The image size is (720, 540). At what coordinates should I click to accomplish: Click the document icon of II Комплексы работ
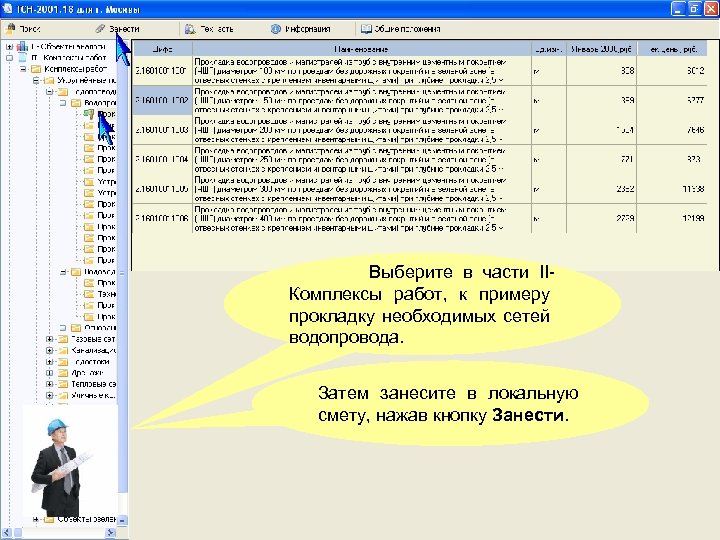click(22, 58)
